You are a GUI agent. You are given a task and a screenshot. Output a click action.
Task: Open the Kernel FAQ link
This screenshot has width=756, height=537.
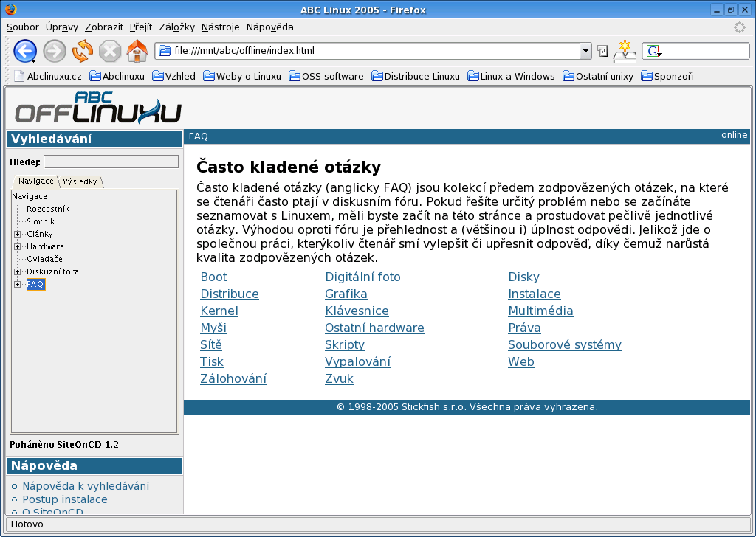tap(219, 311)
